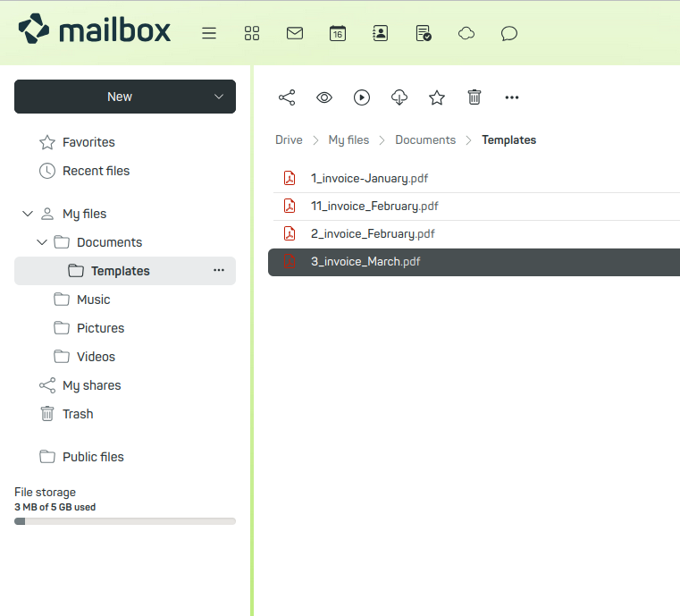
Task: Open the Drive cloud icon in the top bar
Action: pos(466,33)
